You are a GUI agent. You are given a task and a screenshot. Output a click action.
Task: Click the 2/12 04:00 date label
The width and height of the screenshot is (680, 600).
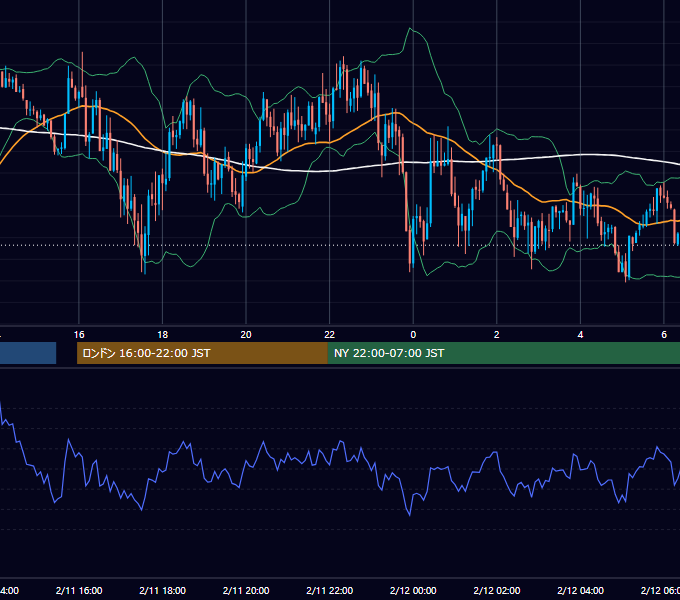tap(580, 591)
